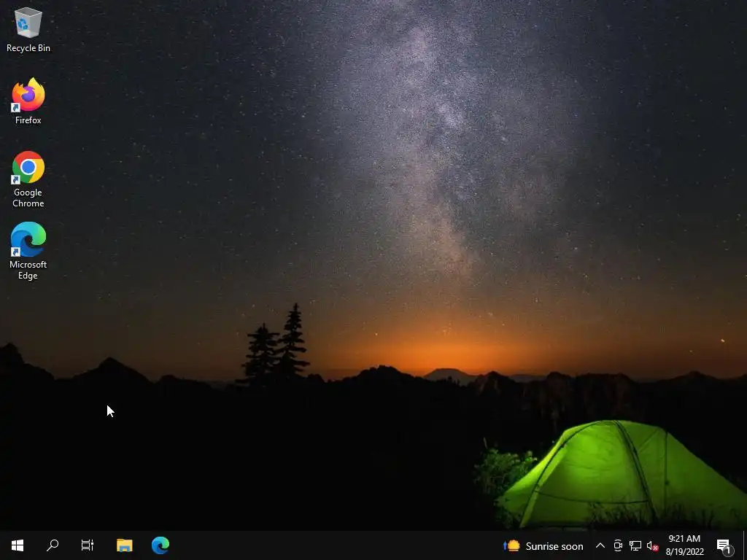Image resolution: width=747 pixels, height=560 pixels.
Task: Launch Edge from the taskbar
Action: [160, 545]
